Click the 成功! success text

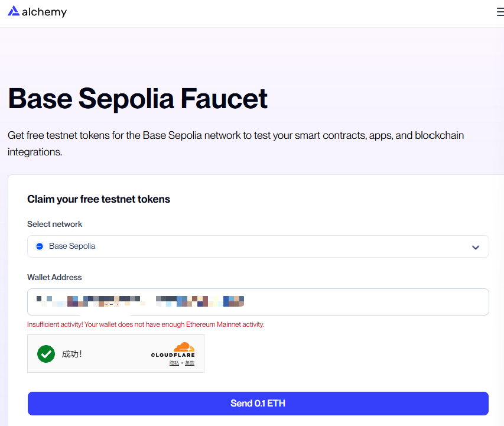[x=72, y=354]
